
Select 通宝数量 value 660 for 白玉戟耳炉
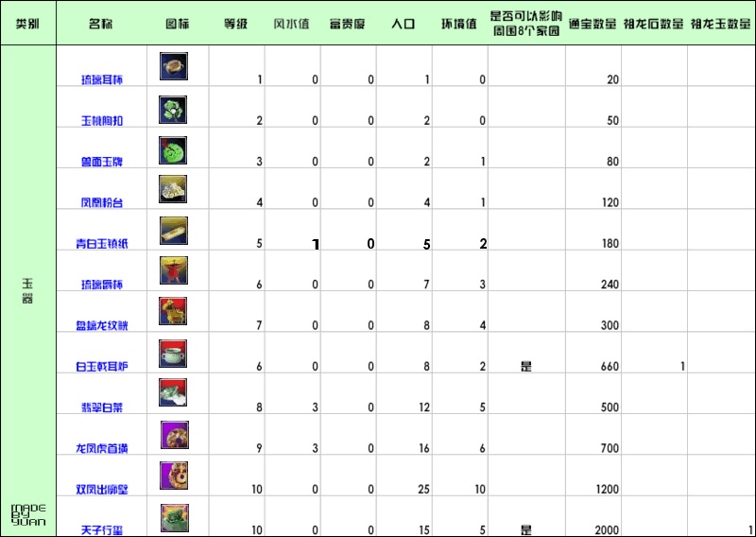610,367
